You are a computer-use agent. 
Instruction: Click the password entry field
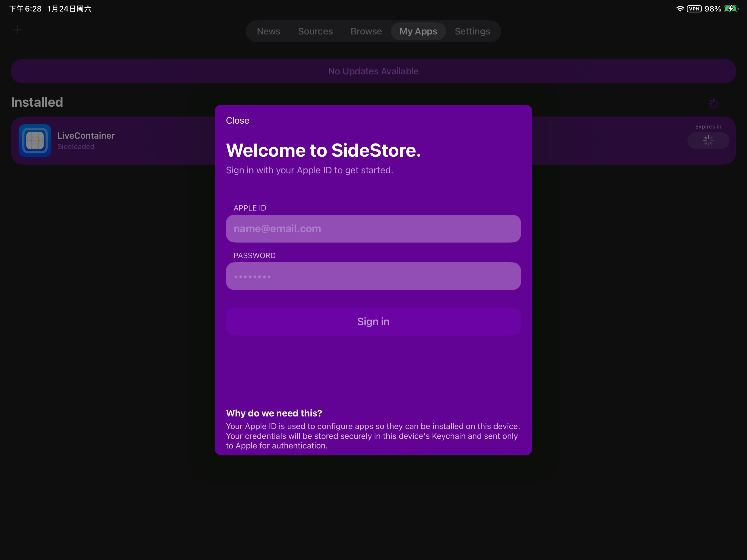coord(373,276)
